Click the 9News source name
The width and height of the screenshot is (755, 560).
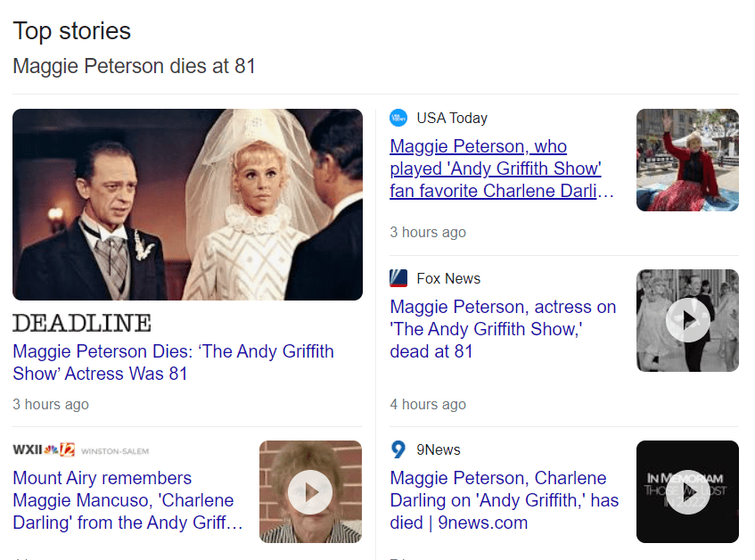pos(439,449)
